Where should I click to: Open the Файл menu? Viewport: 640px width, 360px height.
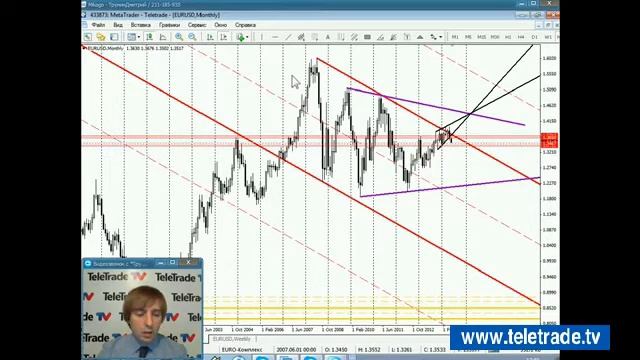(x=98, y=25)
